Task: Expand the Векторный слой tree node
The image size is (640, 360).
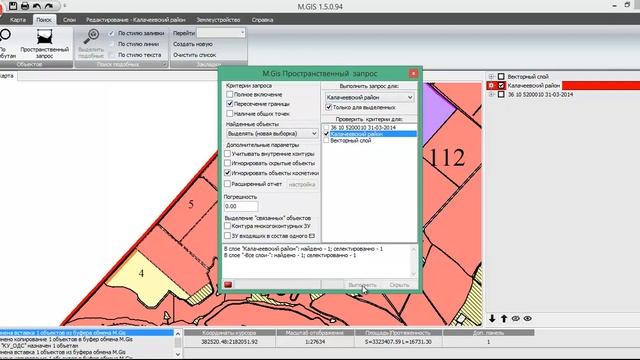Action: [491, 76]
